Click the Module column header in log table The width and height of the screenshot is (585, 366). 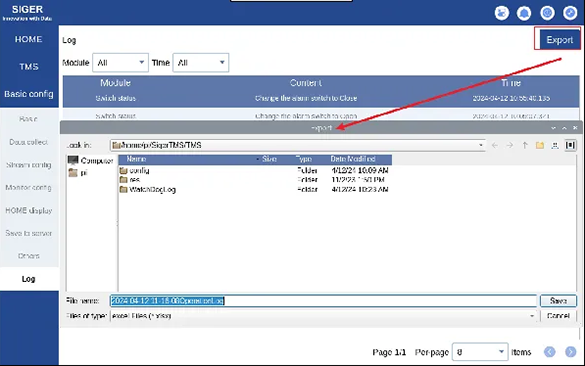click(x=115, y=83)
